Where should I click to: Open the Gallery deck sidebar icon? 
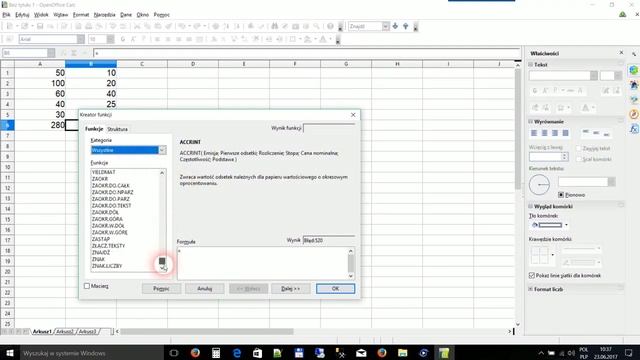pyautogui.click(x=634, y=100)
